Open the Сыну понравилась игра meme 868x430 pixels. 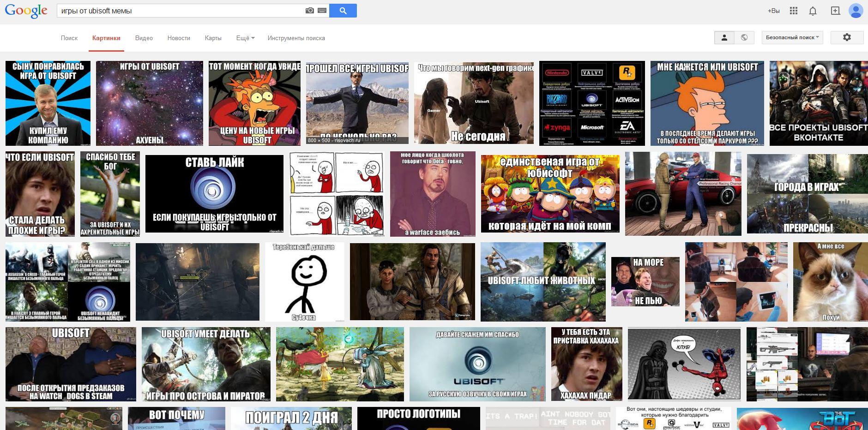click(x=48, y=103)
